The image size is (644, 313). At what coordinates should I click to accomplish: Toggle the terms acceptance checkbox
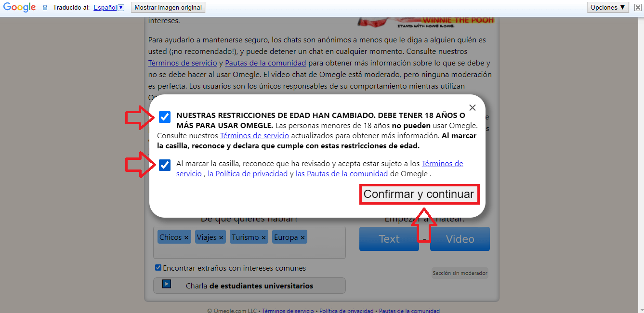(x=165, y=165)
